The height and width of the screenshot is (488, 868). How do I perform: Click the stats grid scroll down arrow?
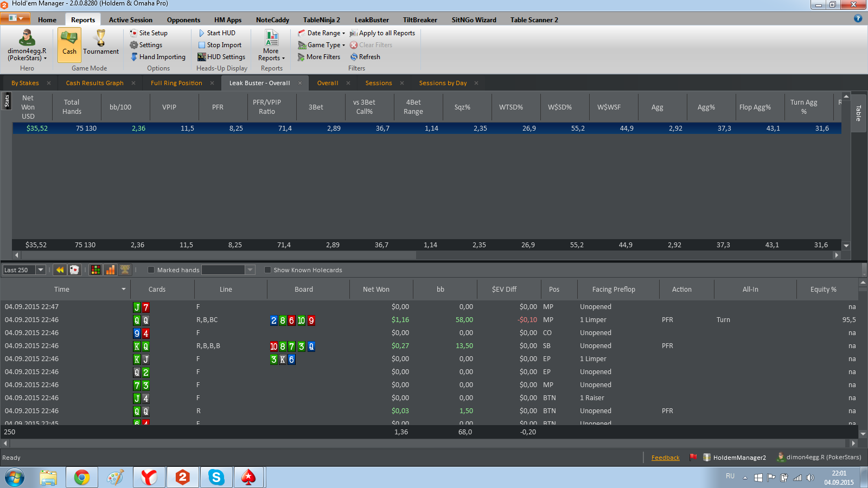point(846,246)
